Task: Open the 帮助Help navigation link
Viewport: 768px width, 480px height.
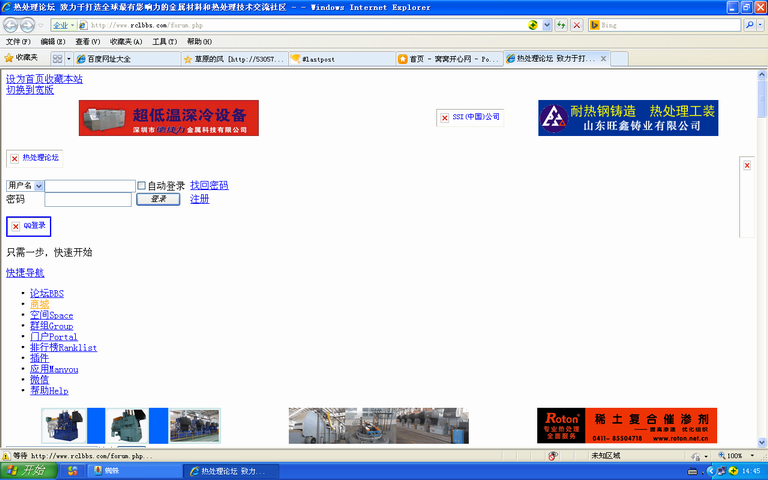Action: 49,390
